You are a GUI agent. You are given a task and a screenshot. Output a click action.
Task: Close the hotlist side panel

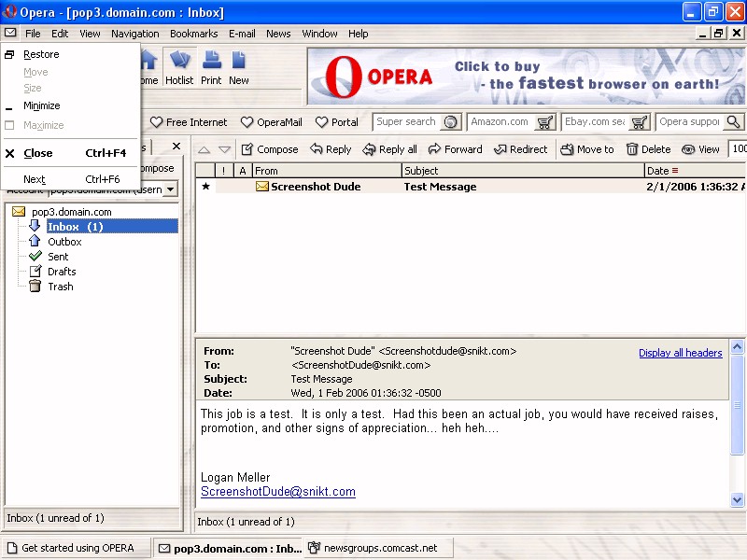click(x=176, y=147)
